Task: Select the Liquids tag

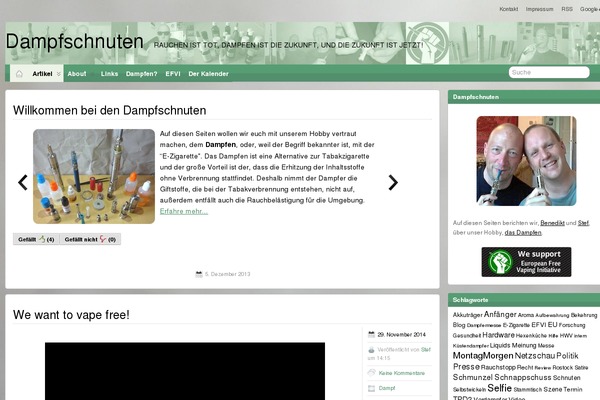Action: pyautogui.click(x=500, y=345)
